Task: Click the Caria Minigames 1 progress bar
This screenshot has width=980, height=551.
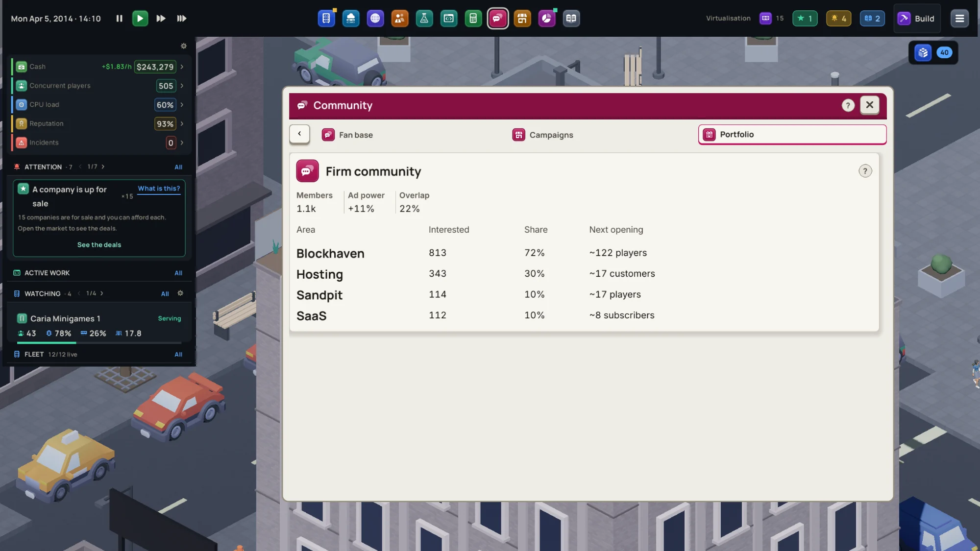Action: [99, 343]
